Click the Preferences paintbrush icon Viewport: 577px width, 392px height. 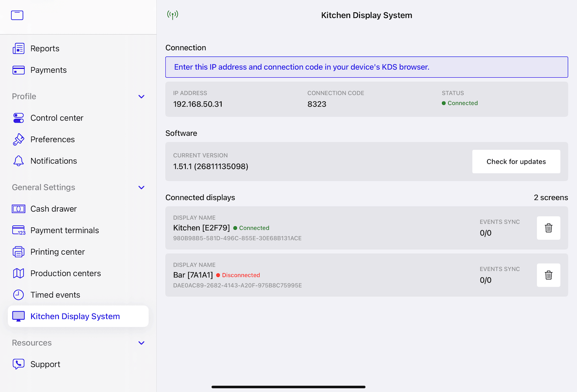pos(18,139)
